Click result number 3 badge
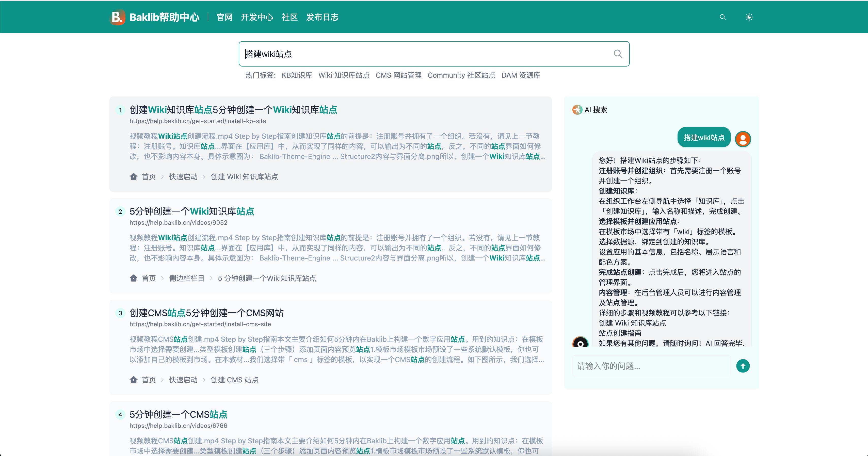The width and height of the screenshot is (868, 456). pyautogui.click(x=120, y=313)
